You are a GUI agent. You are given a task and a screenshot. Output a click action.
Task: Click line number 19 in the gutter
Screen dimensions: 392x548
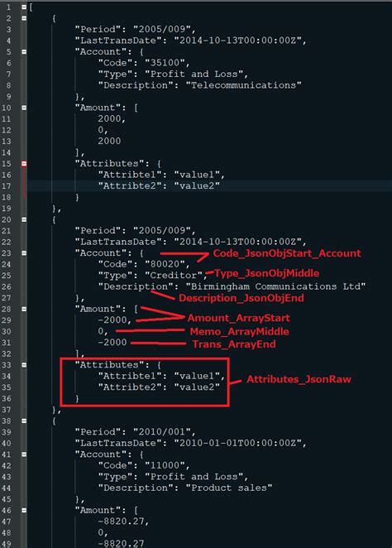7,208
